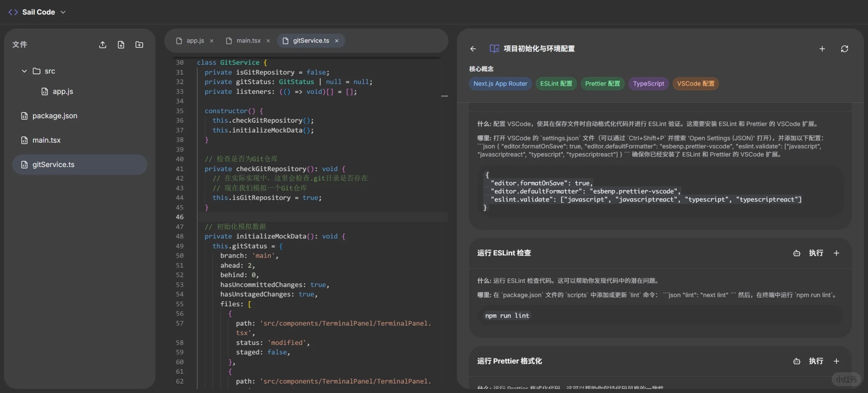Image resolution: width=868 pixels, height=393 pixels.
Task: Click the robot icon in 运行 ESLint 检查
Action: click(797, 253)
